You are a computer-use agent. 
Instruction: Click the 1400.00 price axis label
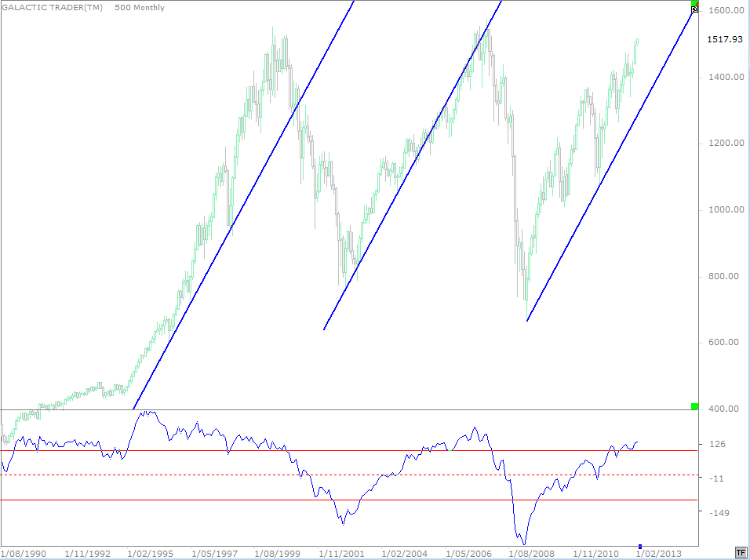point(726,77)
